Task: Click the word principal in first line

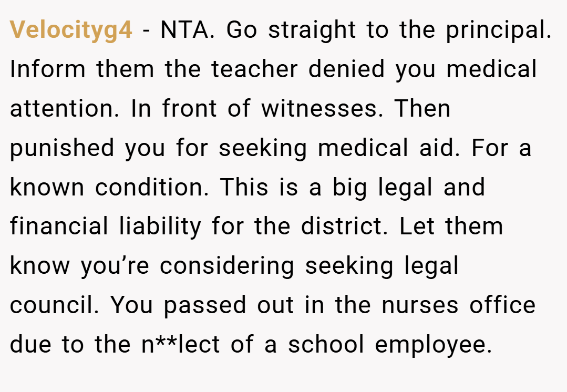Action: 499,30
